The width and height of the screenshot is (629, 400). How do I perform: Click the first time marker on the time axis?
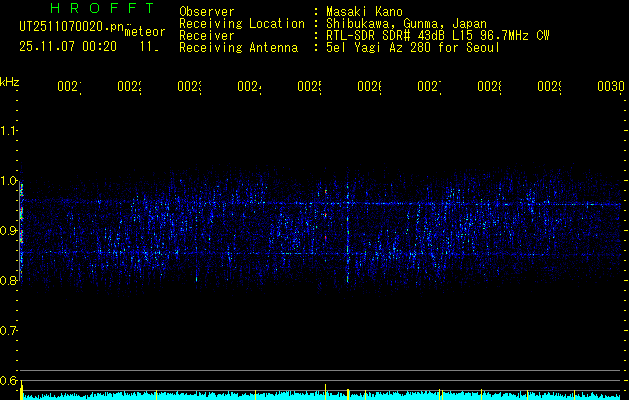pos(68,88)
